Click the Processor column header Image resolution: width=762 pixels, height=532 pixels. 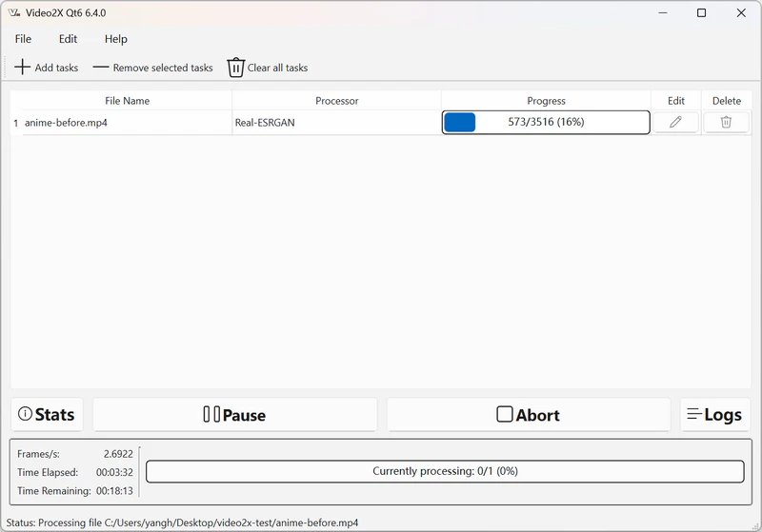pos(336,101)
